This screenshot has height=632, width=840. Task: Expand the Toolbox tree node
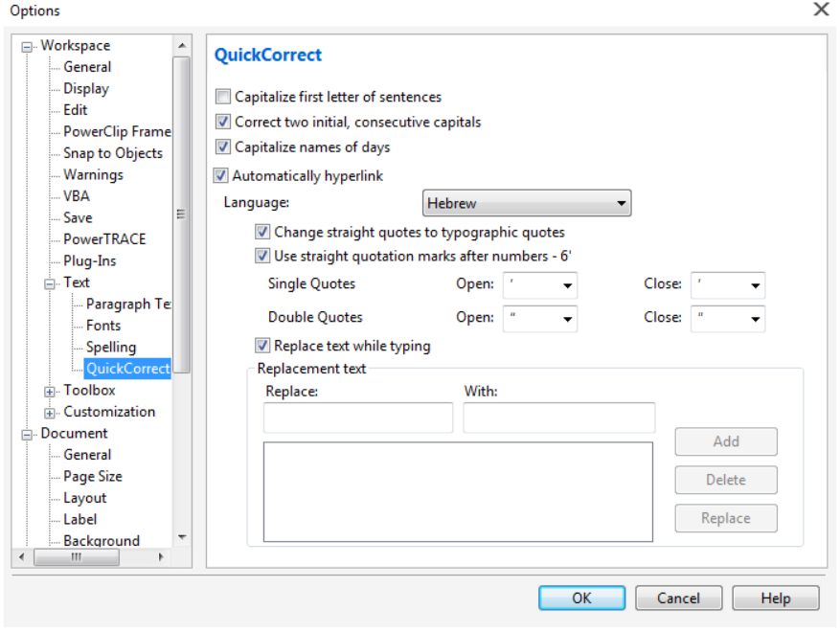[51, 391]
